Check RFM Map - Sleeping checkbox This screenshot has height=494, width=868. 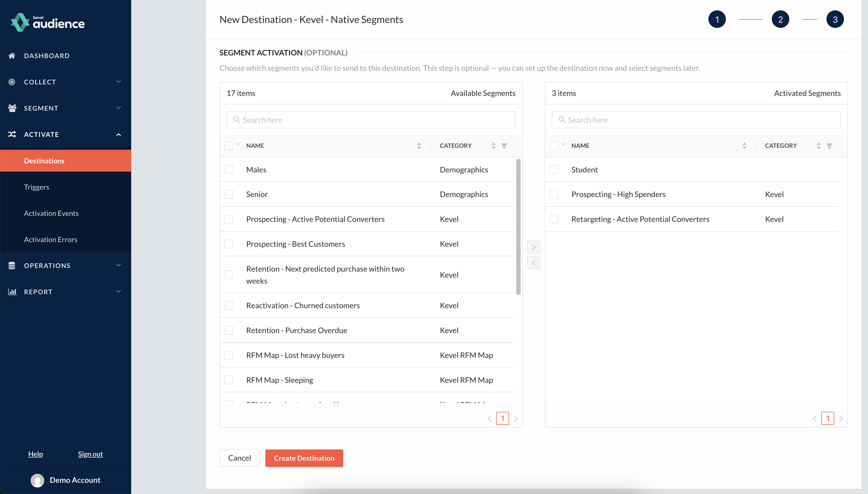229,380
